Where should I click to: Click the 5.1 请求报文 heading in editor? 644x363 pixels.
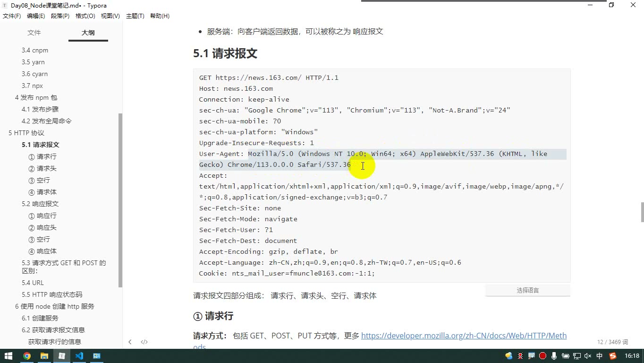click(225, 53)
